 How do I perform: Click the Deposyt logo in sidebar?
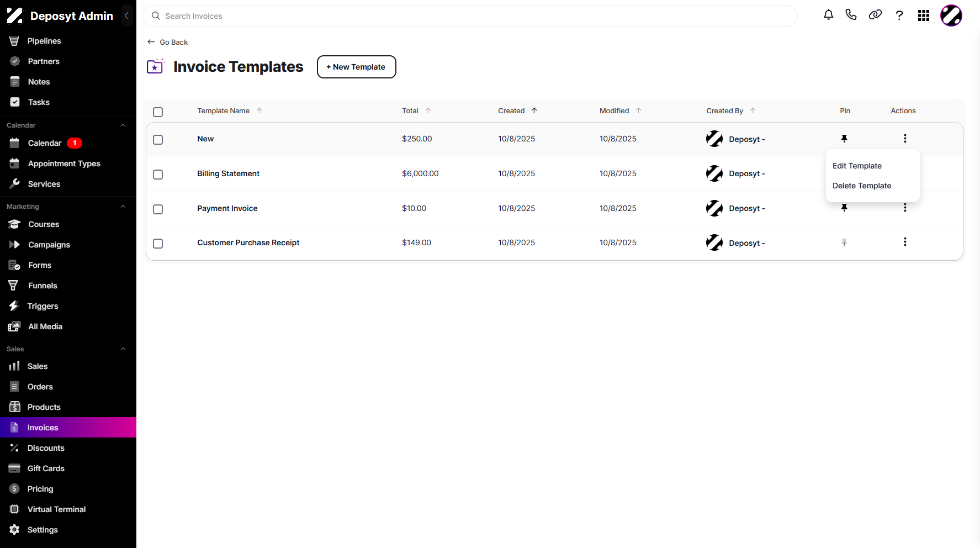15,16
